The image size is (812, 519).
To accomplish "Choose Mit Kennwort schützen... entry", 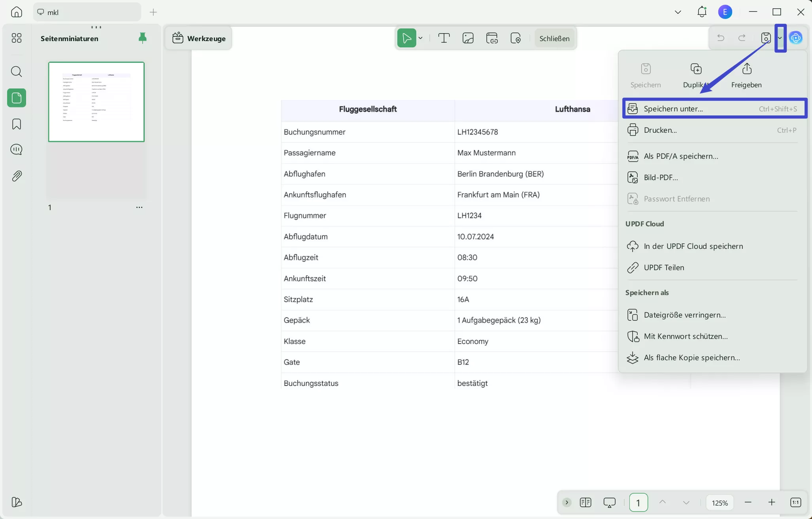I will pyautogui.click(x=712, y=336).
